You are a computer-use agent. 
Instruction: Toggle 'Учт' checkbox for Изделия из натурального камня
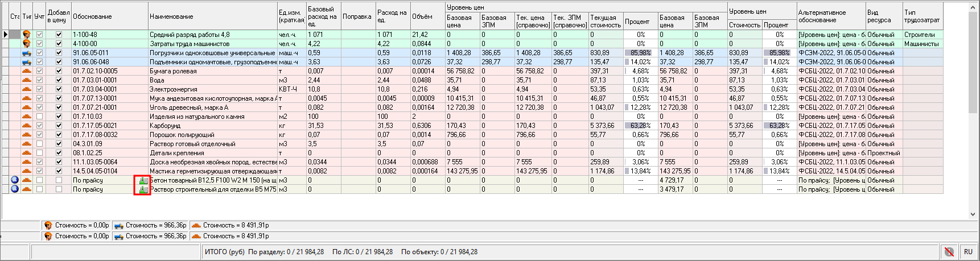pos(39,117)
